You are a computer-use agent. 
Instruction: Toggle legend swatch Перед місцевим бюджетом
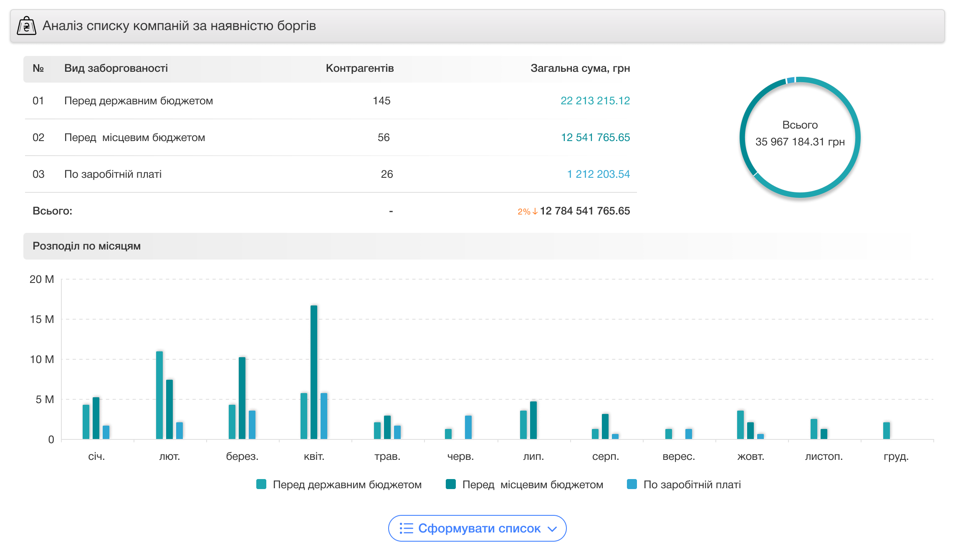[451, 484]
